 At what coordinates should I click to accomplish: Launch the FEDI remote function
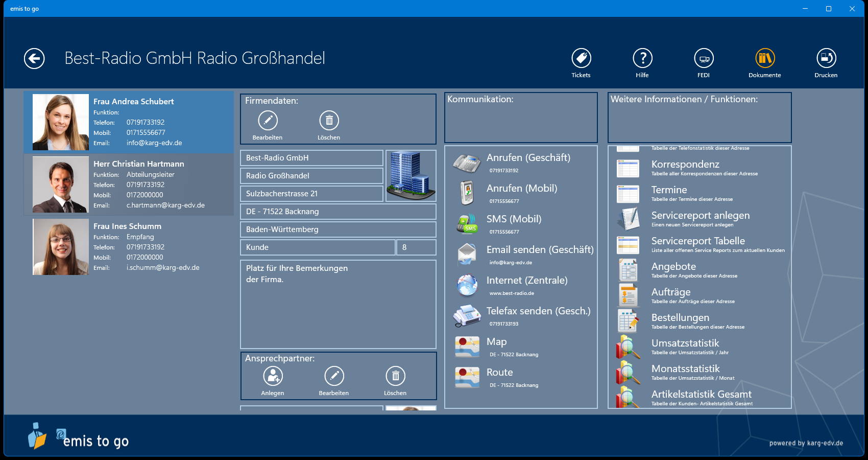pyautogui.click(x=704, y=58)
